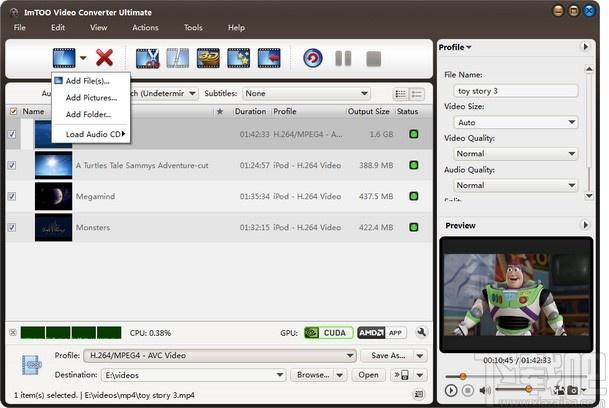Click the star column header

(220, 112)
